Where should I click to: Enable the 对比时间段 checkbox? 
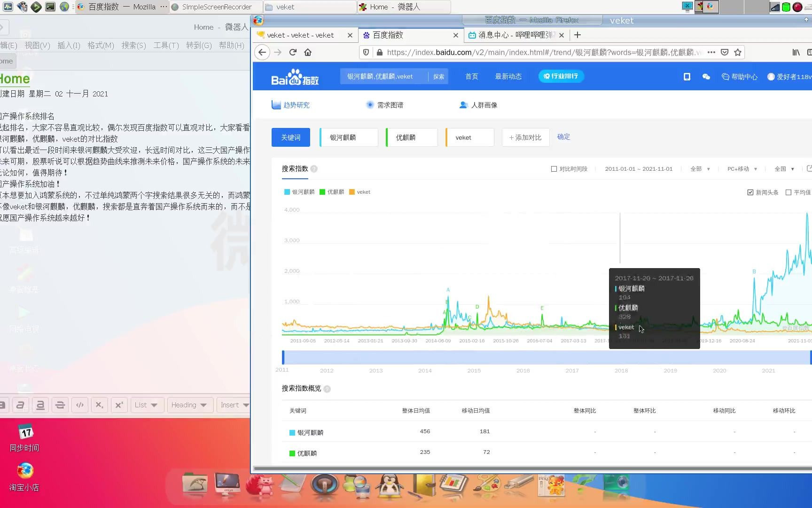(554, 169)
